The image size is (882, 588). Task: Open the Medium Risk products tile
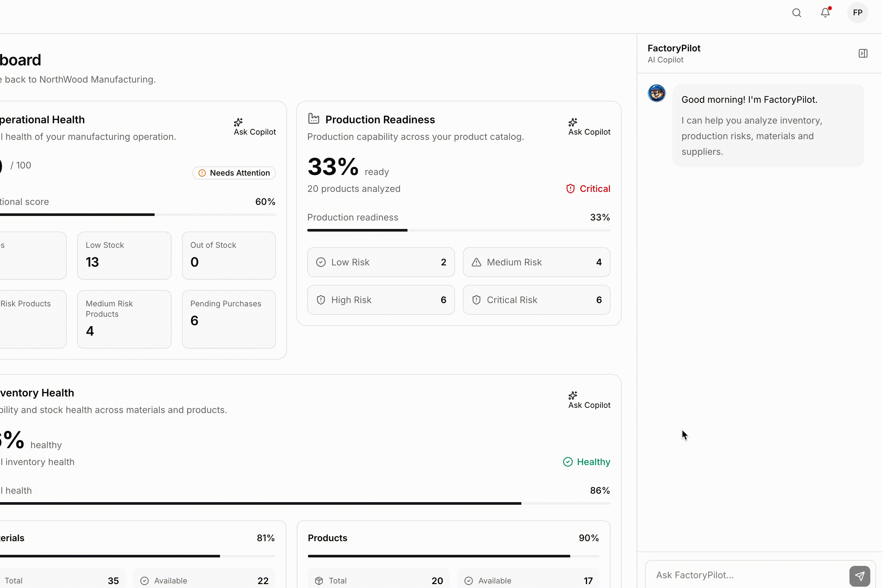click(x=536, y=262)
